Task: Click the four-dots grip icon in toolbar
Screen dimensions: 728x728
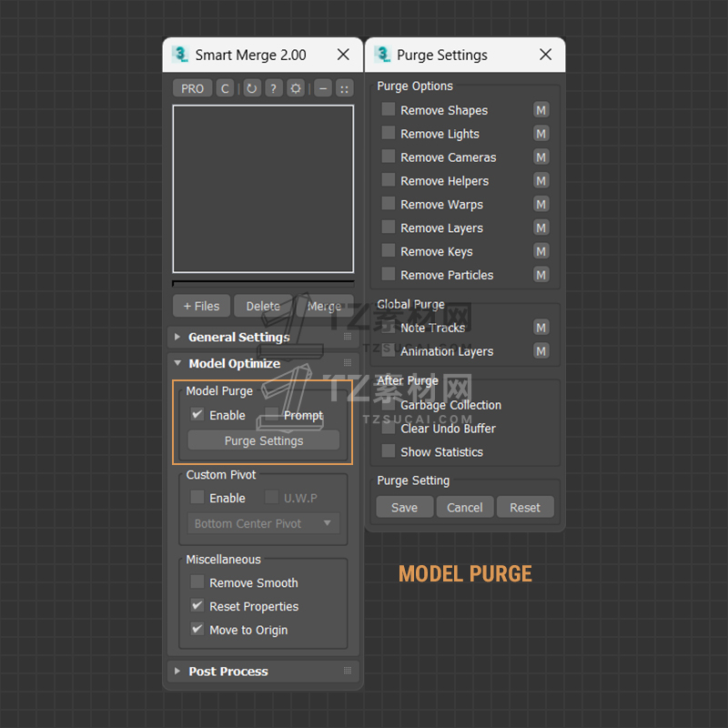Action: [x=345, y=88]
